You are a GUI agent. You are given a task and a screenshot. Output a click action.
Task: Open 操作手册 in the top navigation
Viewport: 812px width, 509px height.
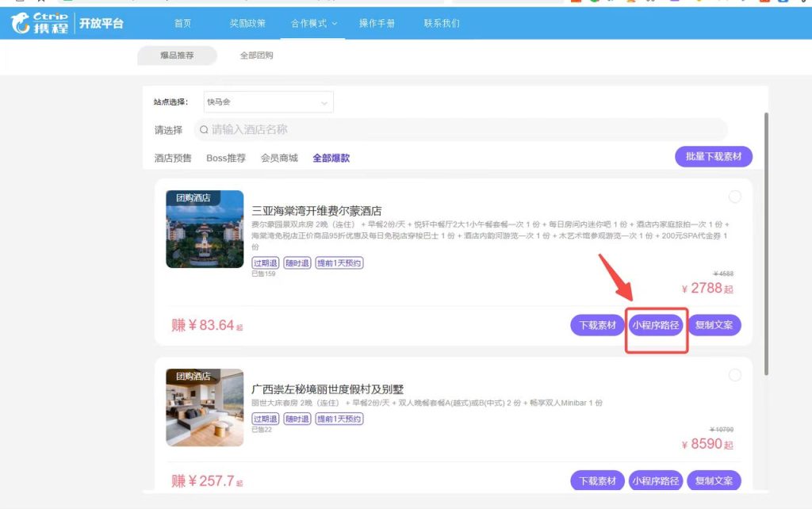tap(379, 23)
